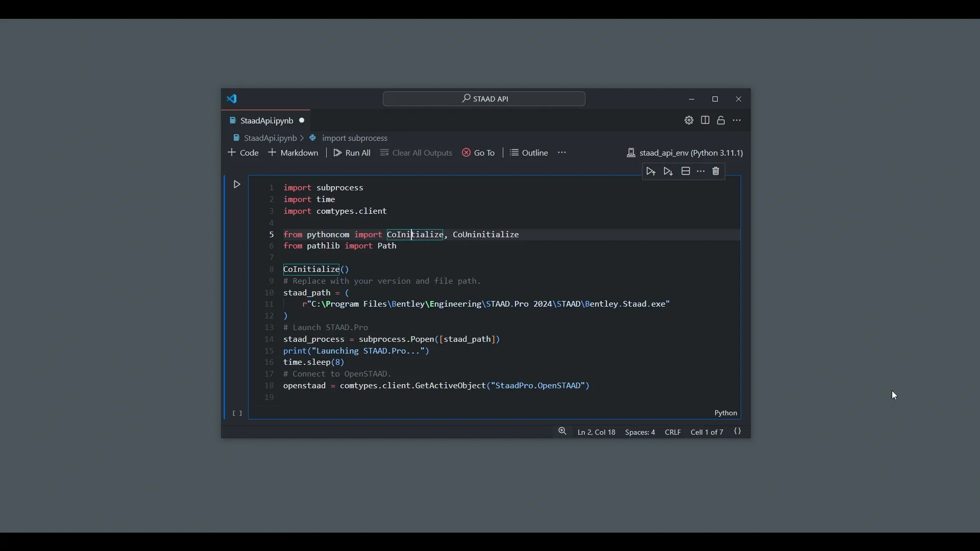Toggle the file read-only lock
This screenshot has width=980, height=551.
(721, 121)
